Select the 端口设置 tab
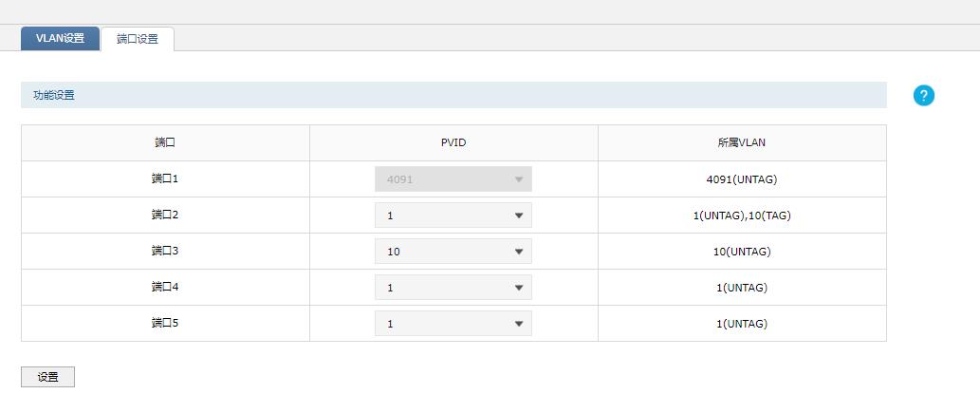This screenshot has width=980, height=394. coord(138,39)
